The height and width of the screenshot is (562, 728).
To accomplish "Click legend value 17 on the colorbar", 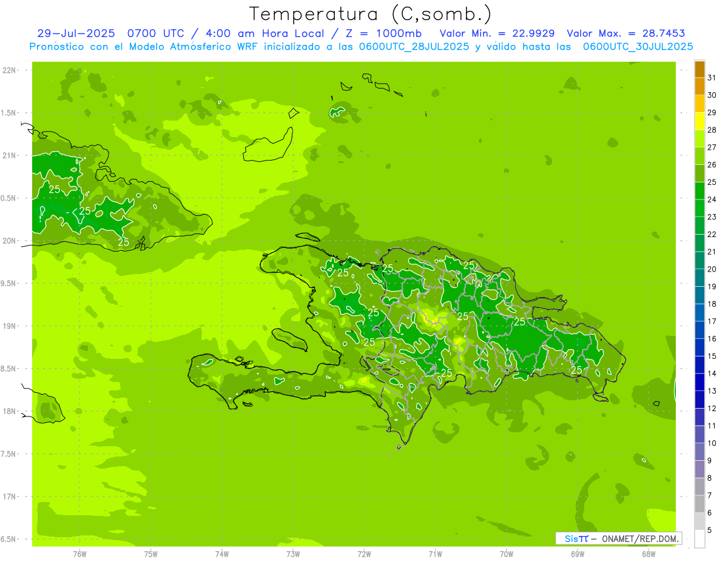I will (712, 321).
